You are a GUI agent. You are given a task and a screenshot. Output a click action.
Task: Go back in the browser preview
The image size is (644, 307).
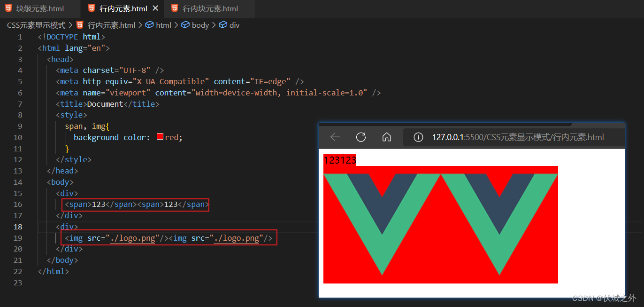pos(335,137)
